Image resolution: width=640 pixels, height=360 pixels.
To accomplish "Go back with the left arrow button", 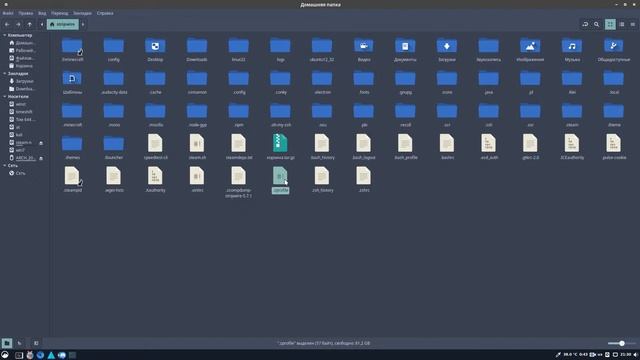I will (7, 24).
